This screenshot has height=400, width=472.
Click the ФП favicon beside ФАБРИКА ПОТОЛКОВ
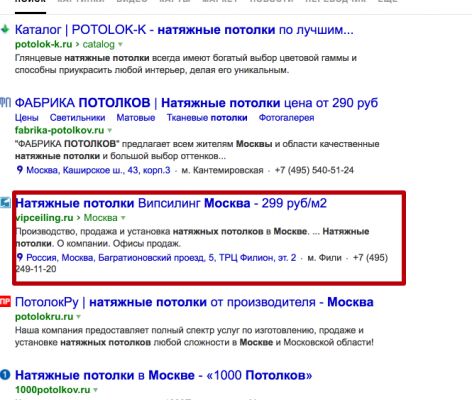coord(5,102)
